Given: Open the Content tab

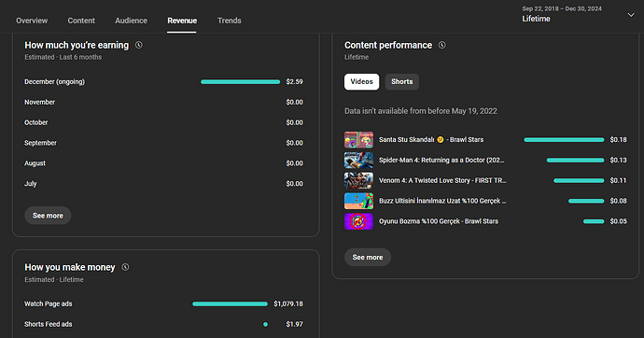Looking at the screenshot, I should tap(81, 21).
